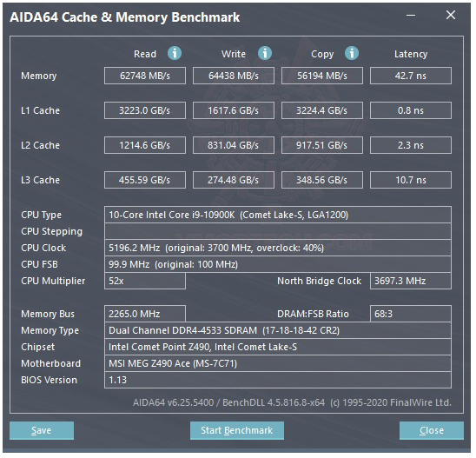Select L3 Cache write 274.48 GB/s
The height and width of the screenshot is (458, 476).
coord(235,181)
